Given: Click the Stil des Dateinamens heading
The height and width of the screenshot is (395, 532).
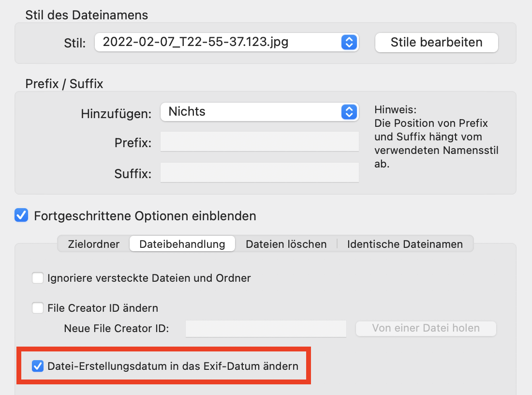Looking at the screenshot, I should point(87,15).
